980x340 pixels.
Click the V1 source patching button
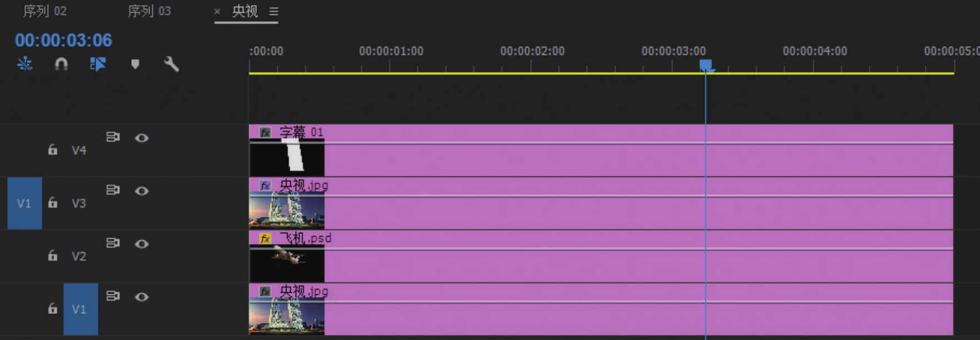[x=24, y=203]
